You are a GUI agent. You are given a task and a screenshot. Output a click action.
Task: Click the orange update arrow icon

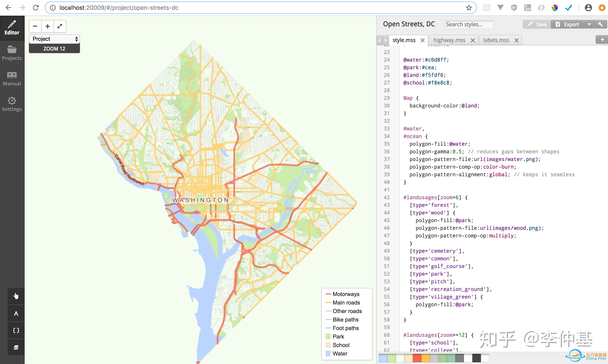coord(602,8)
